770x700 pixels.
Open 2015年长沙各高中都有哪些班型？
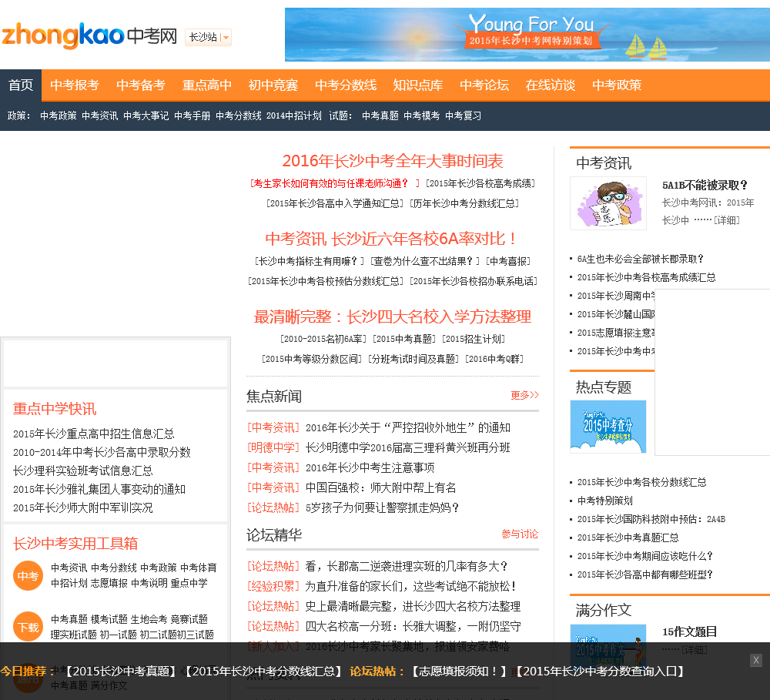click(644, 574)
